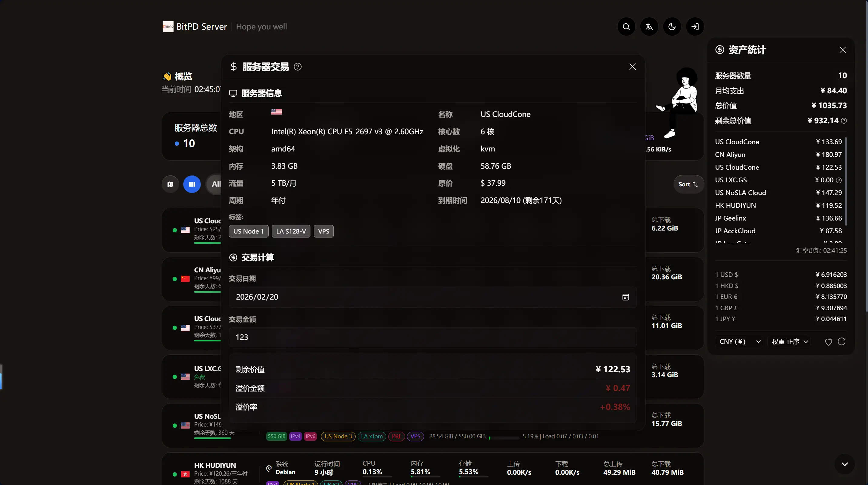Focus the 交易金额 amount input field

[x=433, y=337]
